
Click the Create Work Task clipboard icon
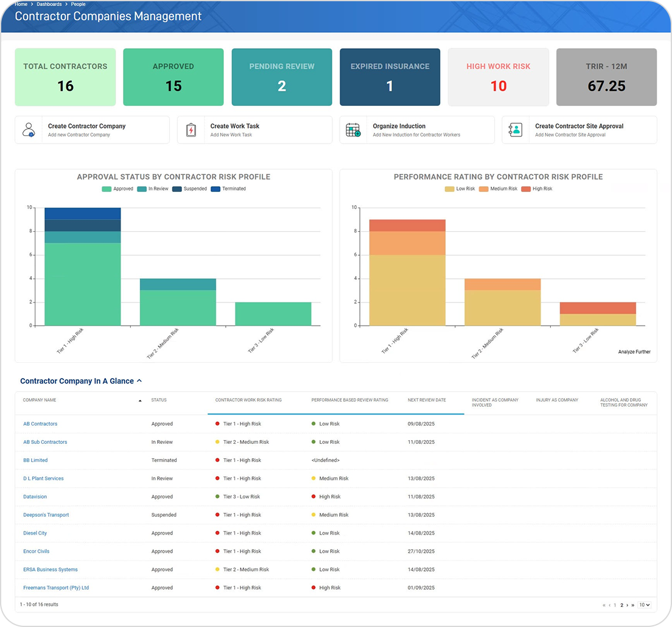(x=191, y=130)
